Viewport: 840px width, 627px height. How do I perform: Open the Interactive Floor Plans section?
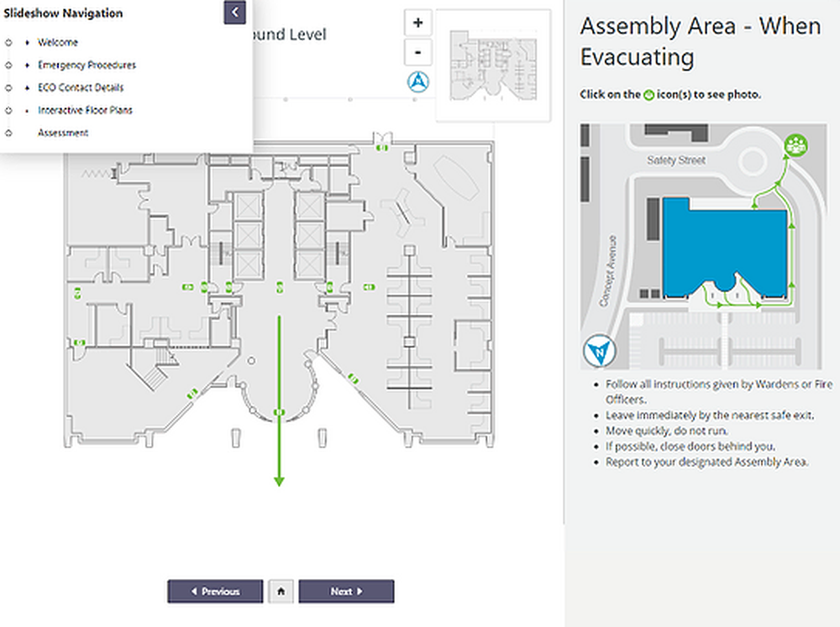pos(85,110)
